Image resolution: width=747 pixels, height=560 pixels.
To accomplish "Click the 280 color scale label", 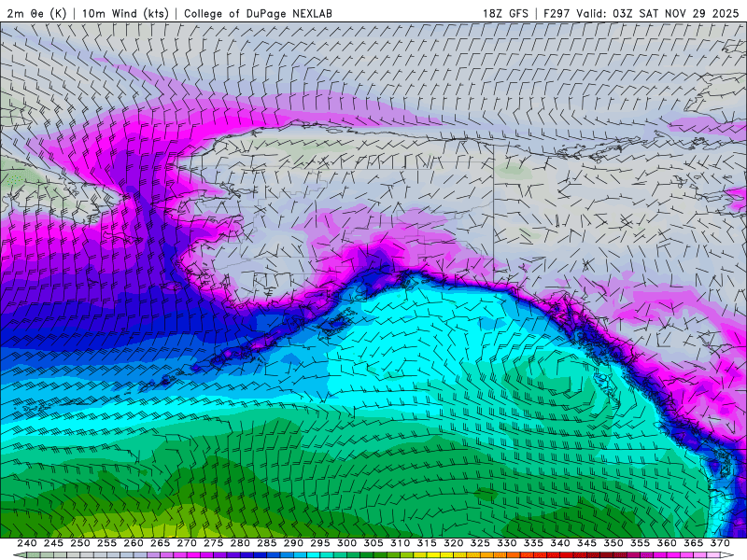I will coord(240,543).
